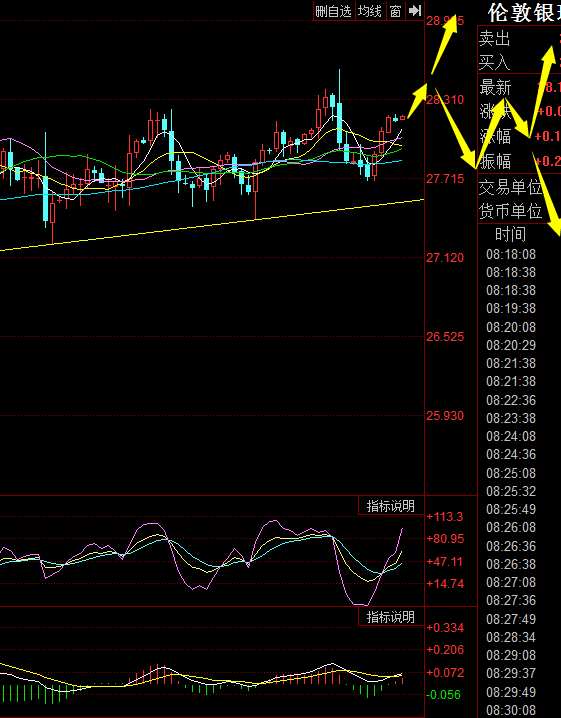The image size is (561, 718).
Task: Select the 08:24:08 tick row
Action: click(511, 436)
